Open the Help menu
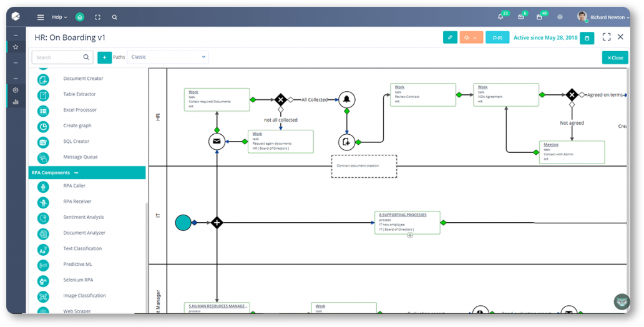The height and width of the screenshot is (327, 644). click(x=59, y=17)
